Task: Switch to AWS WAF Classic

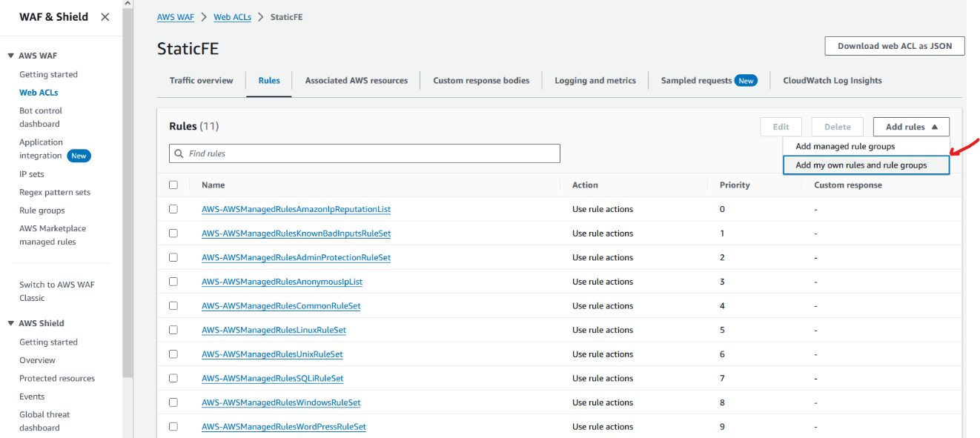Action: tap(57, 291)
